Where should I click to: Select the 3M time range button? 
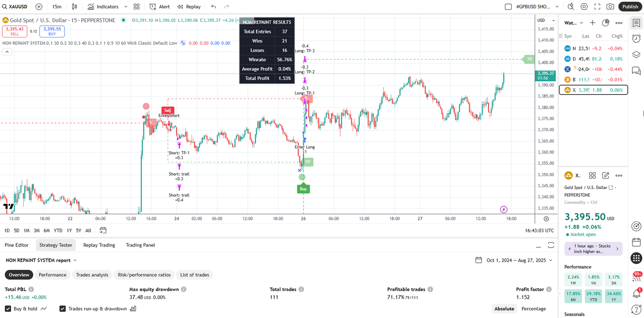(x=37, y=231)
